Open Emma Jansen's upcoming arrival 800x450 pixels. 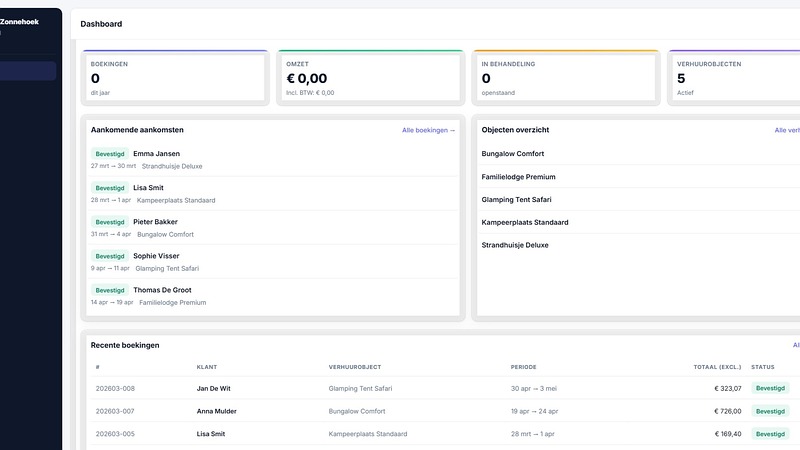156,154
